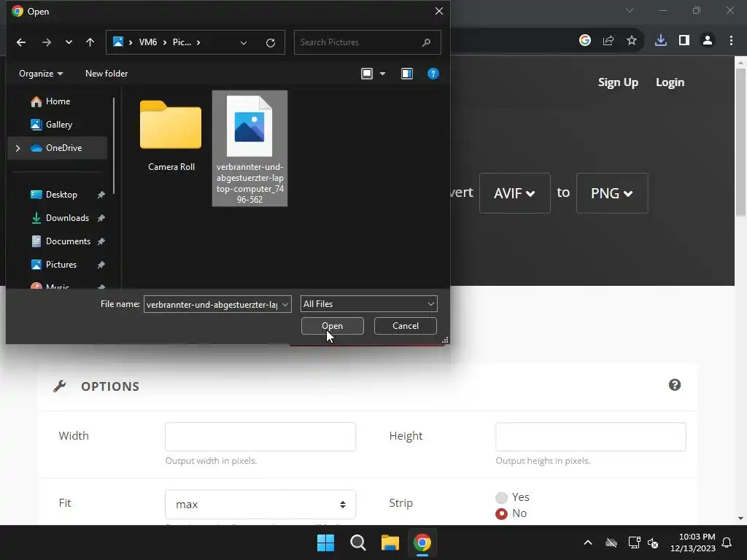Image resolution: width=747 pixels, height=560 pixels.
Task: Open Chrome profile icon
Action: point(708,41)
